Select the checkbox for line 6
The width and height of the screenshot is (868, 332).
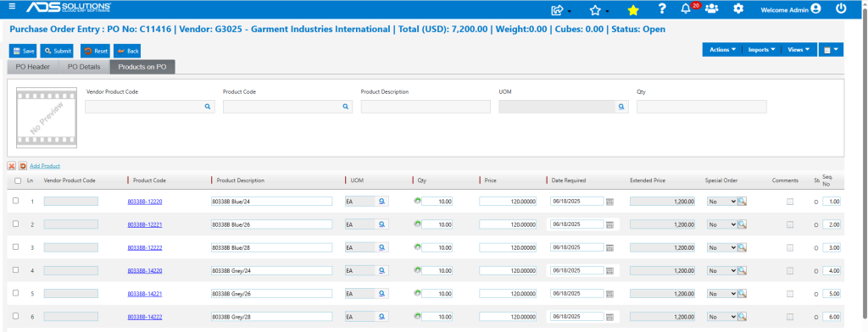(15, 316)
